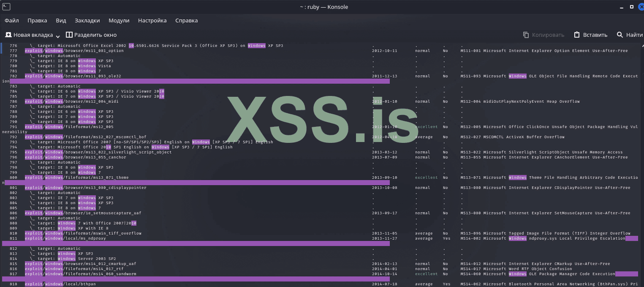Click the line number 810
The width and height of the screenshot is (644, 287).
14,233
